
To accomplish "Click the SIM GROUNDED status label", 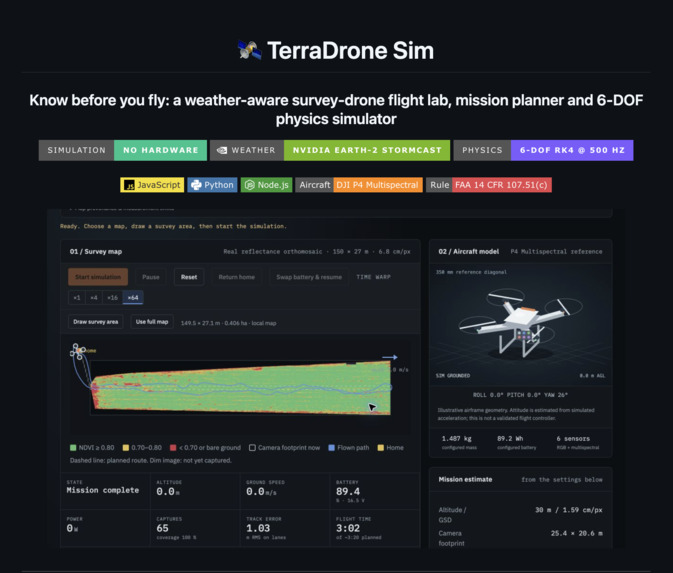I will pos(453,376).
